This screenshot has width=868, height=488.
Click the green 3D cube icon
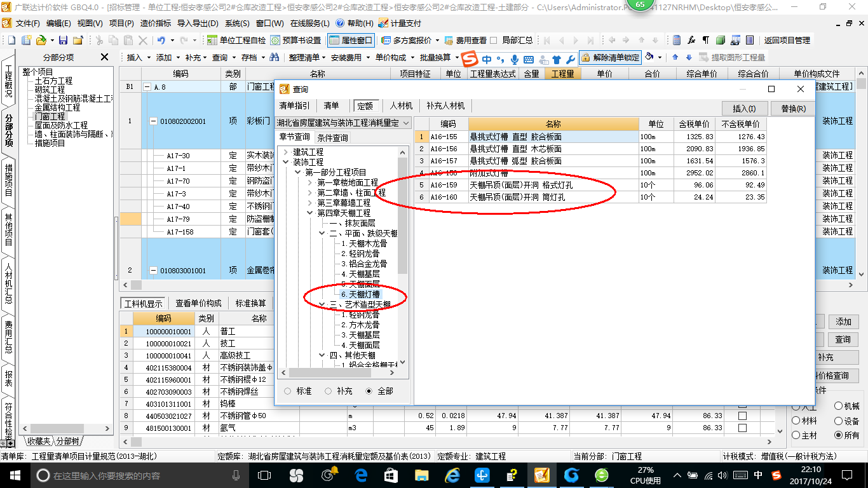720,40
